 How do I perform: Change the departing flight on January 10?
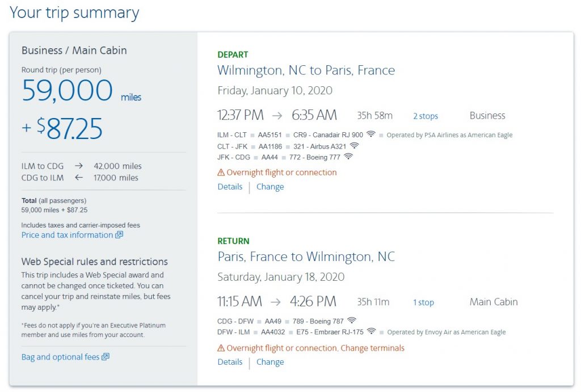tap(270, 187)
